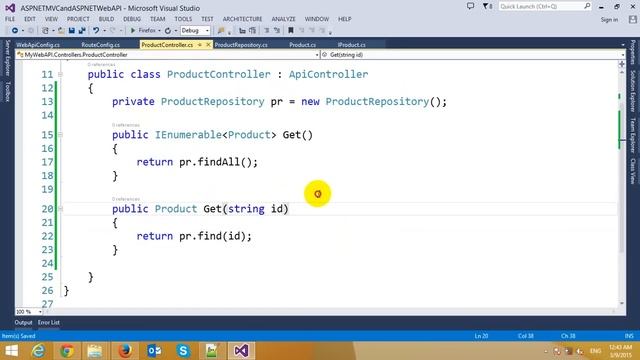Open Google Chrome from the taskbar

click(x=67, y=351)
